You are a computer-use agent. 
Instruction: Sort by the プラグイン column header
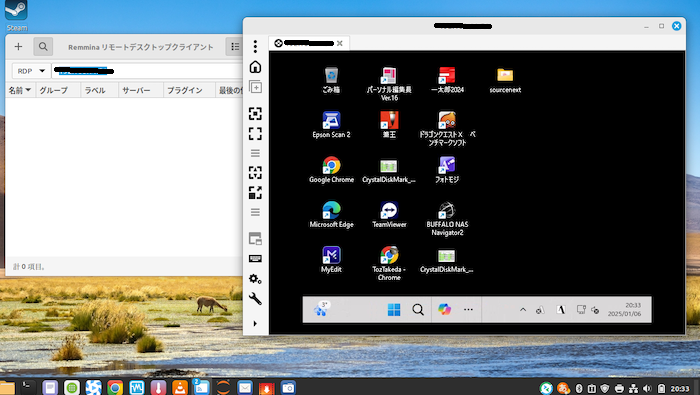[x=189, y=90]
